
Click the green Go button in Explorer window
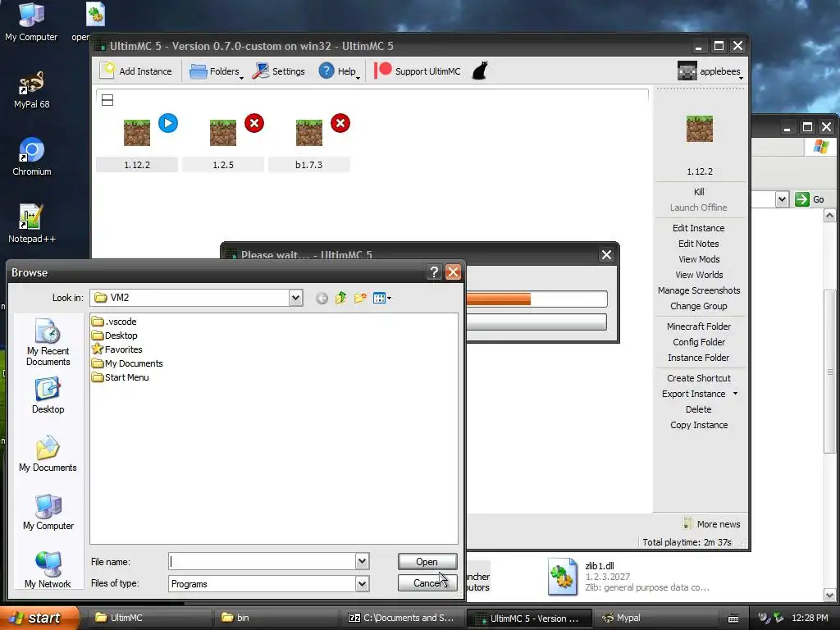point(810,199)
